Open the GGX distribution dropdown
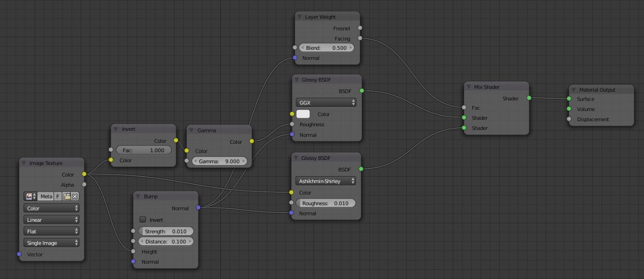Screen dimensions: 644x279 tap(326, 103)
